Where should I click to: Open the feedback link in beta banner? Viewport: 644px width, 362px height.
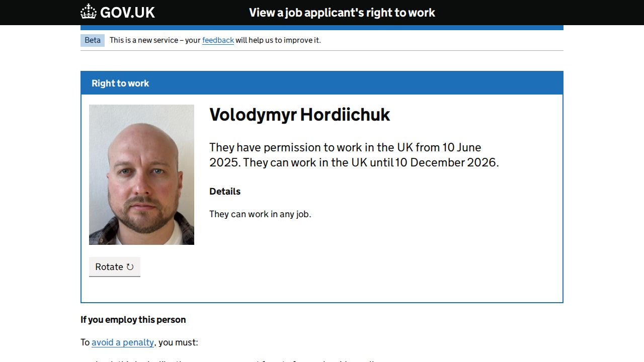[218, 40]
